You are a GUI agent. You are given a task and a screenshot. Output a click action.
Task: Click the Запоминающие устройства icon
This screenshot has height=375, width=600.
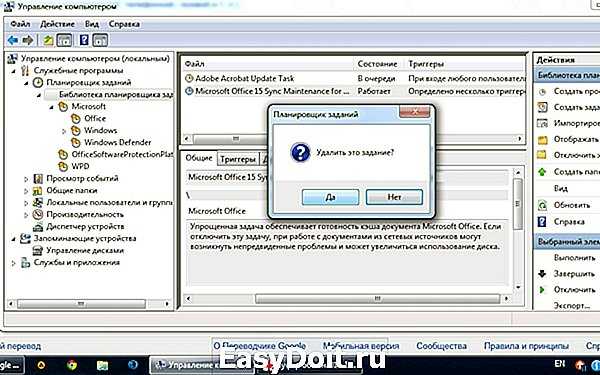(25, 238)
